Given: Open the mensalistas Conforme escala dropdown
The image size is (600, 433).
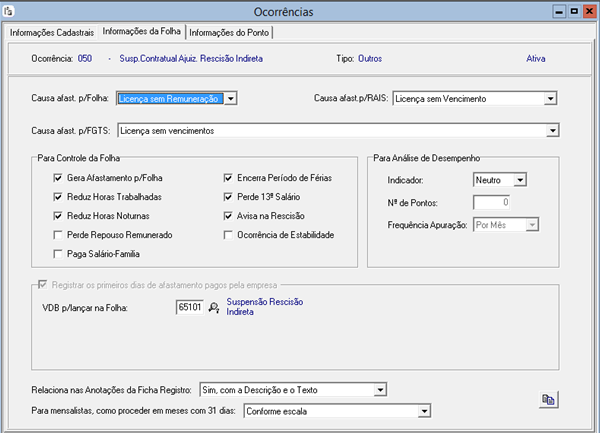Looking at the screenshot, I should (424, 410).
